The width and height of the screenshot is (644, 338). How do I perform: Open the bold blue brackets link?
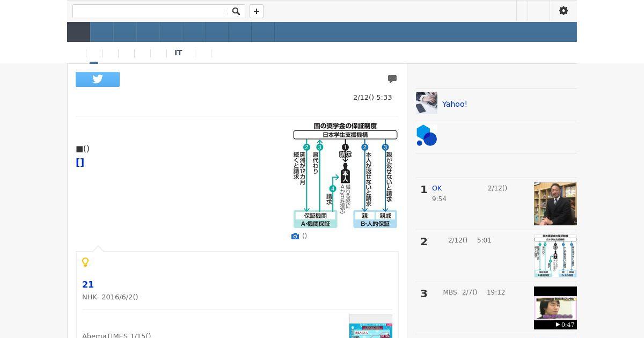pyautogui.click(x=80, y=163)
